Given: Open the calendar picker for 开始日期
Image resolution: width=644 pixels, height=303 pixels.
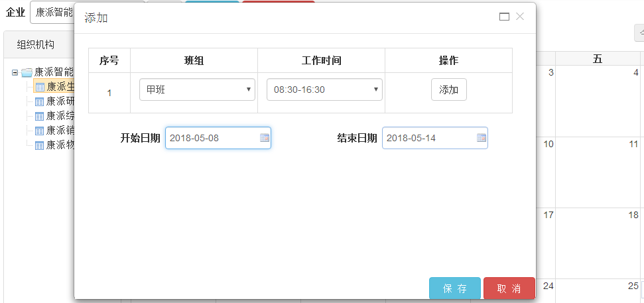Looking at the screenshot, I should [265, 138].
